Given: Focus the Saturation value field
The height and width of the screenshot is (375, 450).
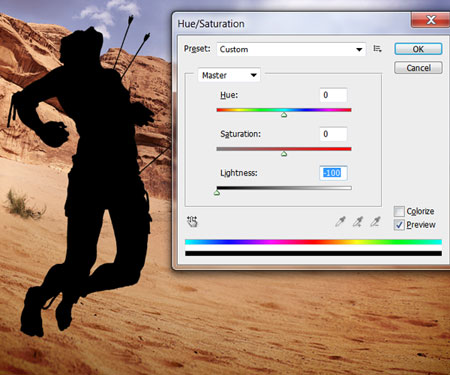Looking at the screenshot, I should click(x=333, y=134).
